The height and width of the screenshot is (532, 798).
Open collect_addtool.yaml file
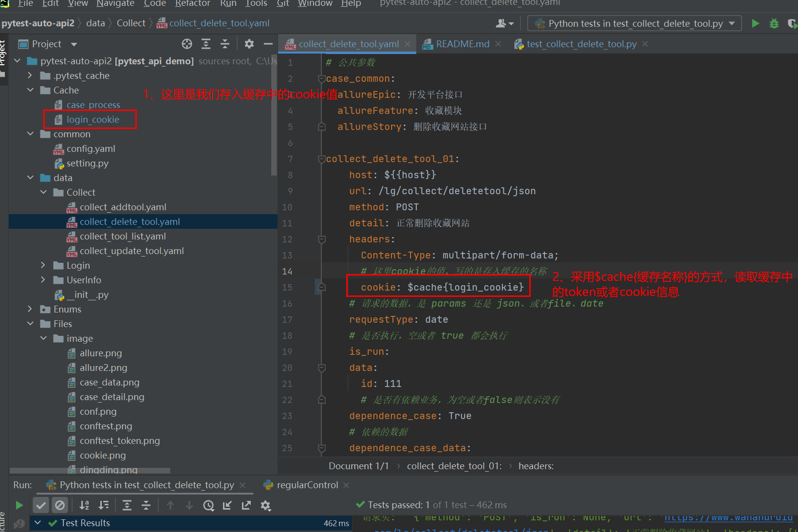coord(123,207)
